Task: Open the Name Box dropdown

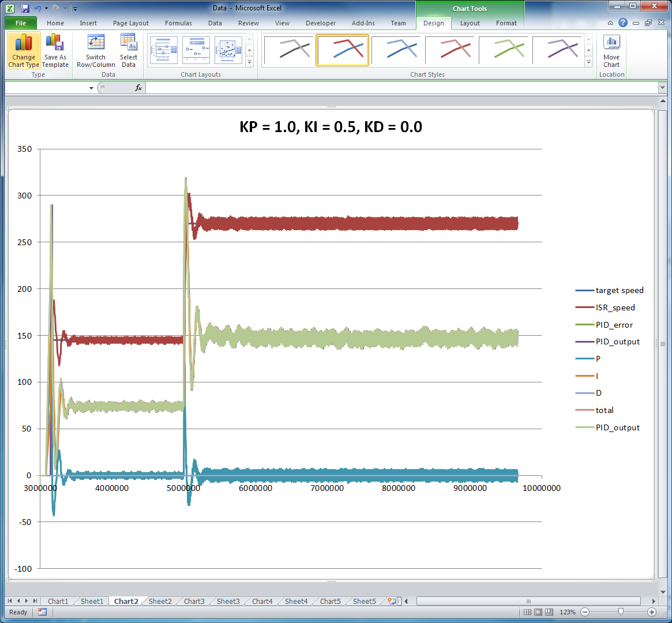Action: 91,88
